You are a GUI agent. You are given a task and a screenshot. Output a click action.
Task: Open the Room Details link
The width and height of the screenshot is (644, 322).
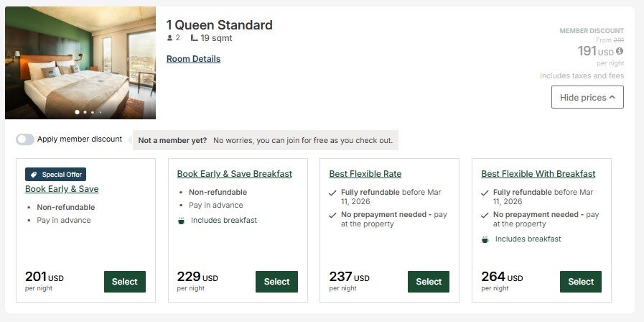pos(193,59)
